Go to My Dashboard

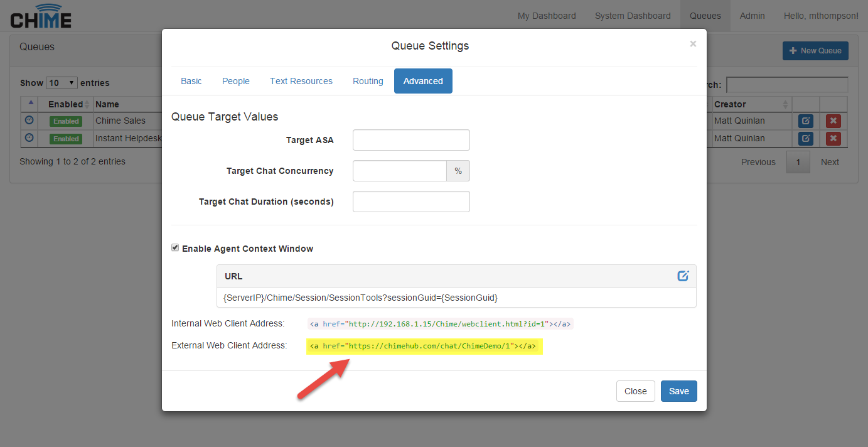pyautogui.click(x=547, y=16)
